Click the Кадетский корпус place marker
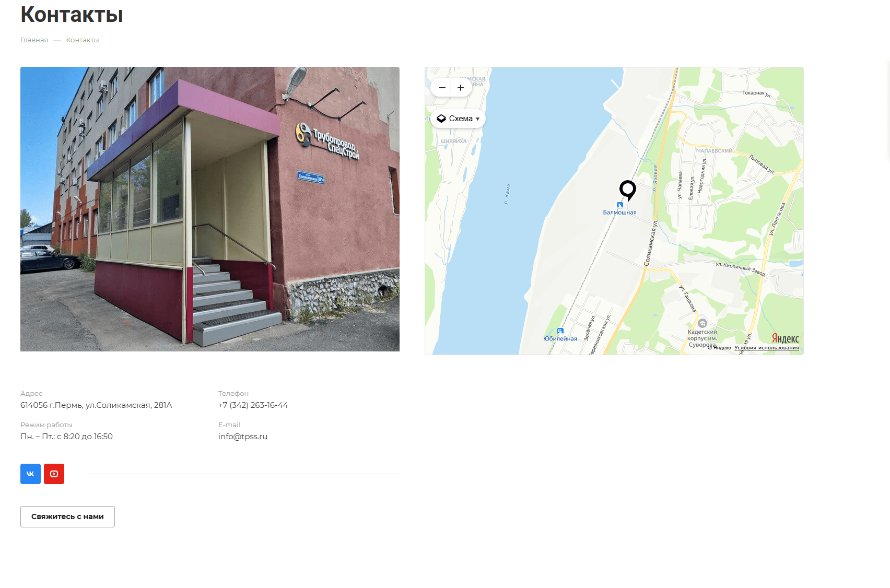 (702, 323)
